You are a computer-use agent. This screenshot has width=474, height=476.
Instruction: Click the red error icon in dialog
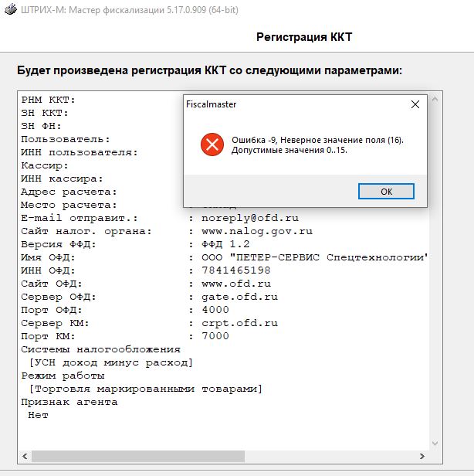coord(211,144)
